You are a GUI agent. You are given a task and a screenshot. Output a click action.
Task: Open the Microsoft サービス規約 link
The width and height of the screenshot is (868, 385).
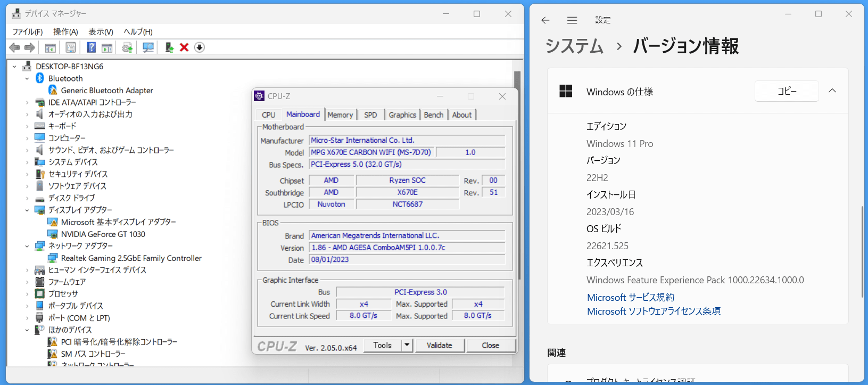pos(631,297)
